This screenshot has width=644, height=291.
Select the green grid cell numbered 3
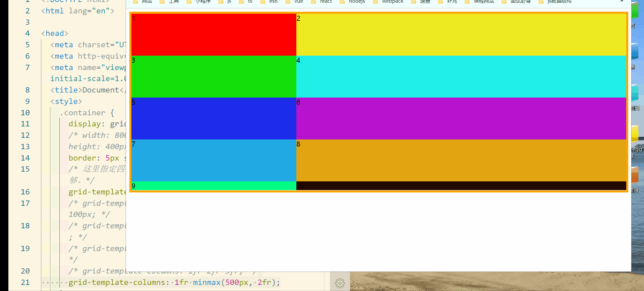[x=214, y=76]
